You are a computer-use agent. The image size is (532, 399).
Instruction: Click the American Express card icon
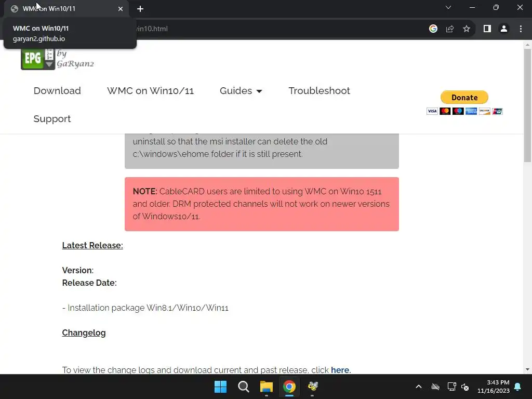[471, 111]
